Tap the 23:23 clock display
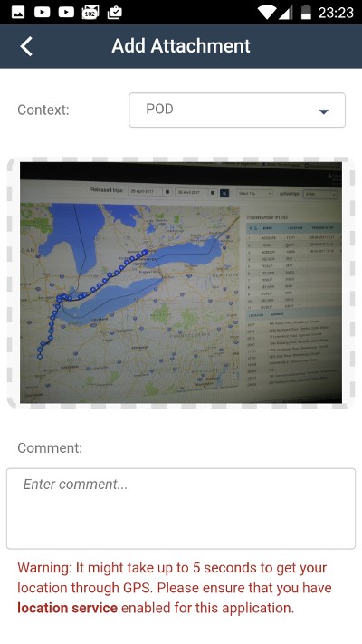The image size is (362, 644). click(x=336, y=13)
